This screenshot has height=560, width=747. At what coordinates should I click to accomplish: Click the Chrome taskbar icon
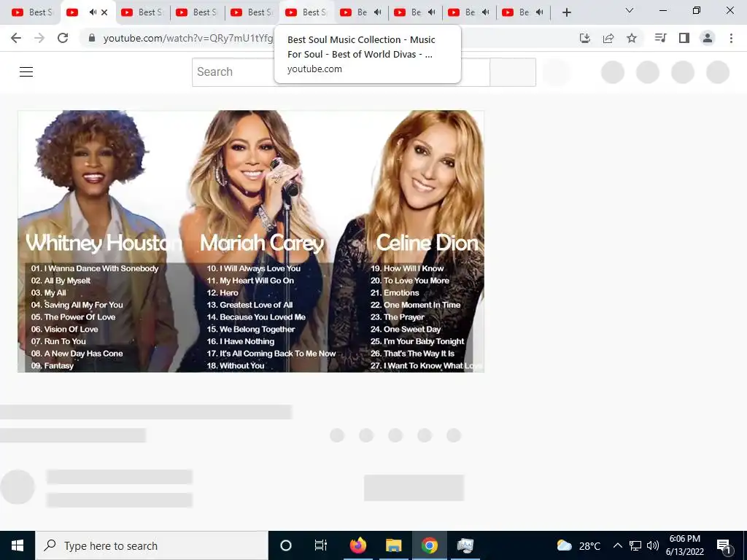click(429, 545)
